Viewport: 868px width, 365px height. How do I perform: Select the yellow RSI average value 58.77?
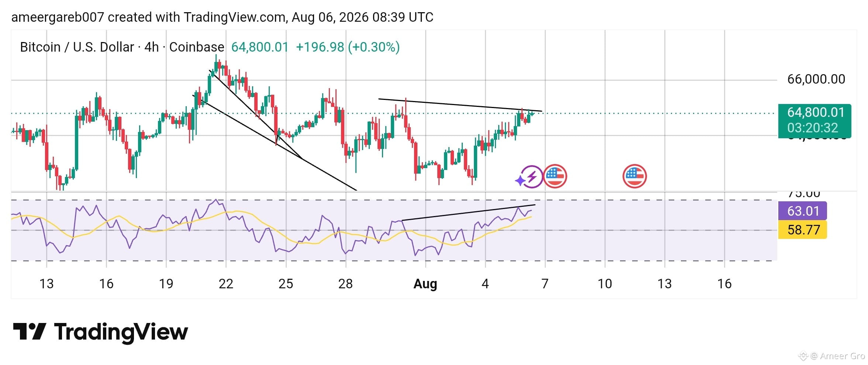(803, 230)
